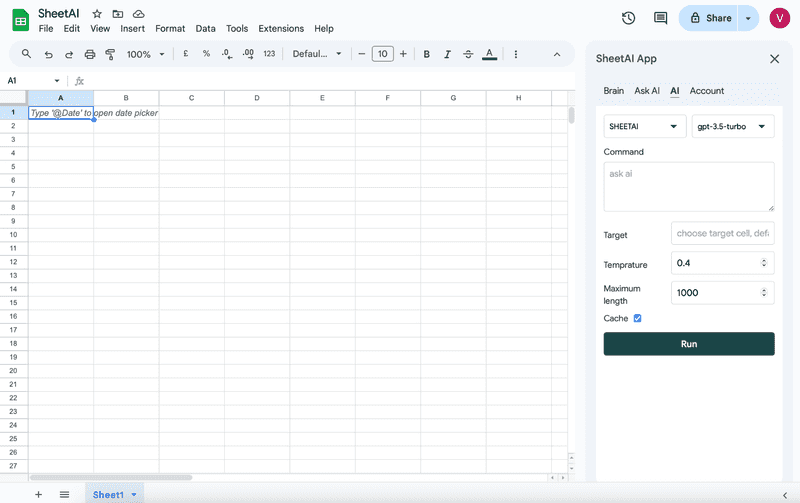Click the formula bar
Image resolution: width=800 pixels, height=503 pixels.
click(329, 81)
